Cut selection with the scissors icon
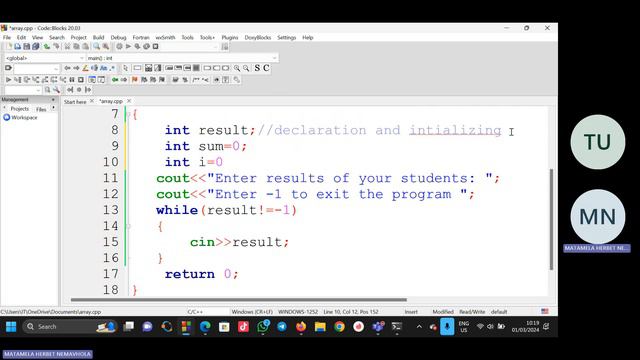Viewport: 640px width, 360px height. (x=67, y=47)
